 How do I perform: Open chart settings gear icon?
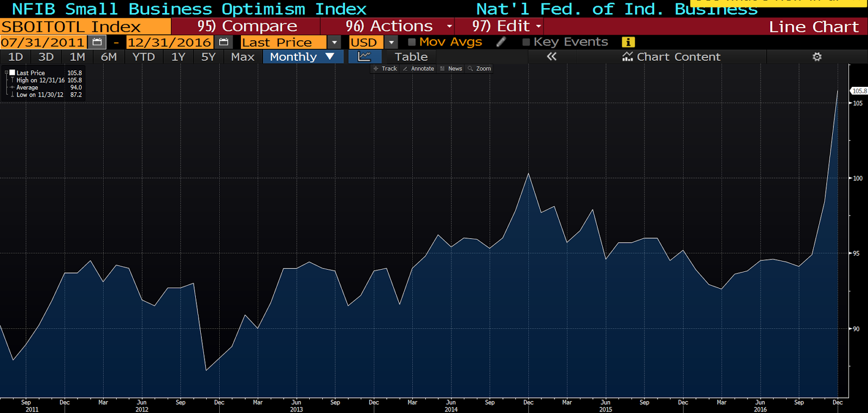[817, 56]
